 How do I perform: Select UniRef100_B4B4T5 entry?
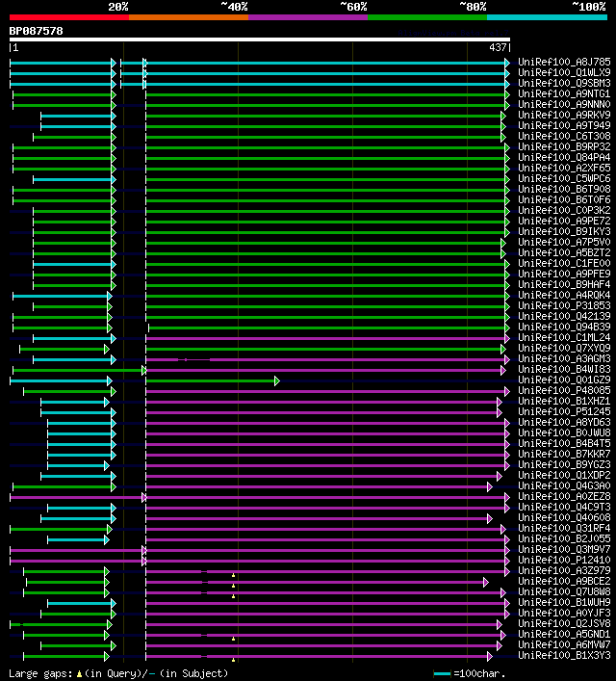tap(564, 443)
